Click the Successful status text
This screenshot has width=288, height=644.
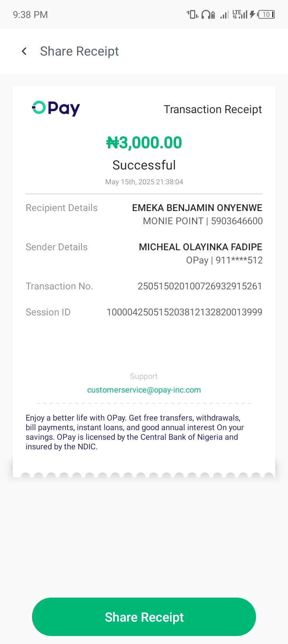pos(144,165)
